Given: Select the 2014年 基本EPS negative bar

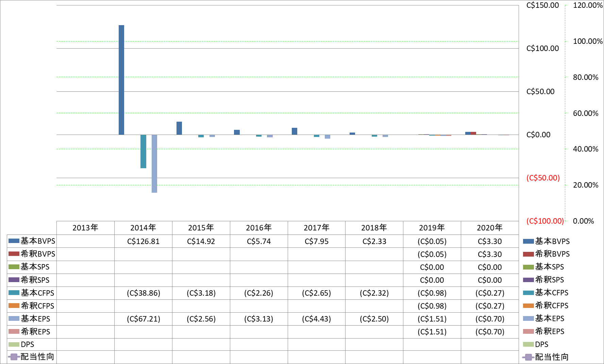Looking at the screenshot, I should (154, 163).
